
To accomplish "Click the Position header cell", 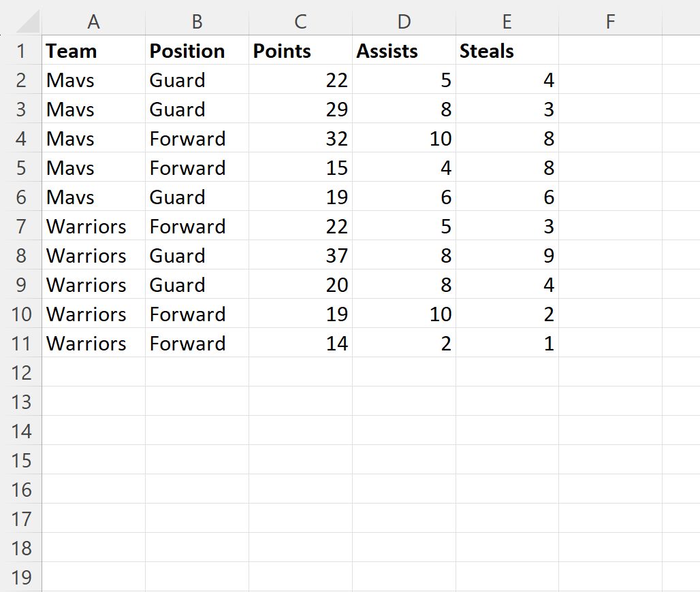I will [x=197, y=50].
